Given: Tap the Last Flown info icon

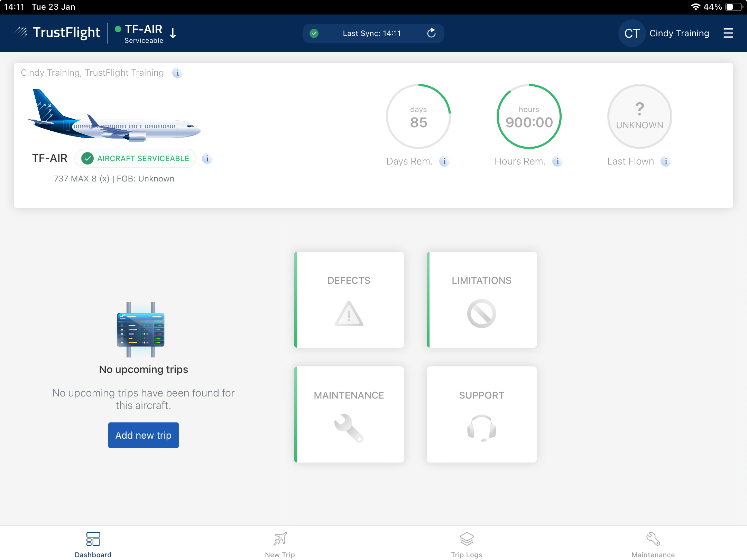Looking at the screenshot, I should pyautogui.click(x=666, y=161).
